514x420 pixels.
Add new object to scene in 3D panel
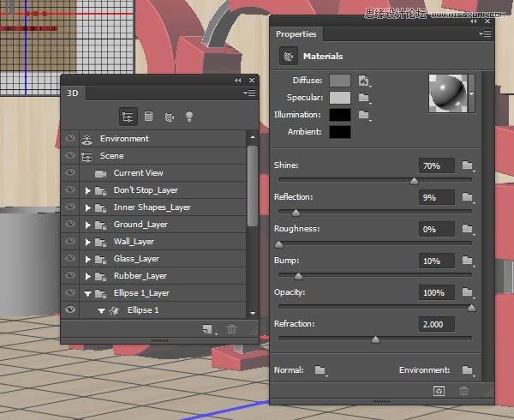point(208,329)
